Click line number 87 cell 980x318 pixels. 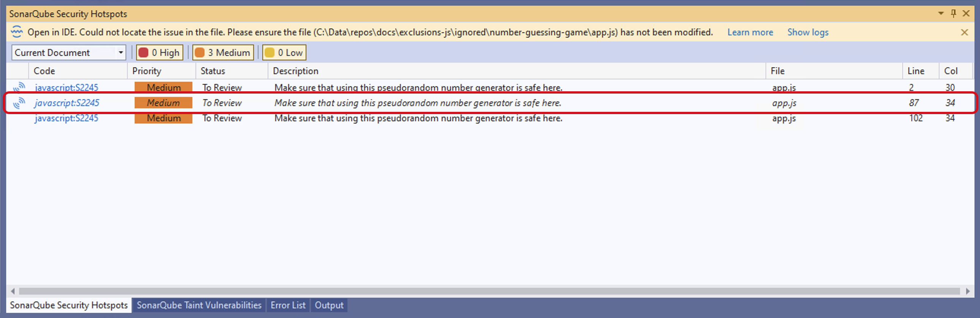coord(914,103)
